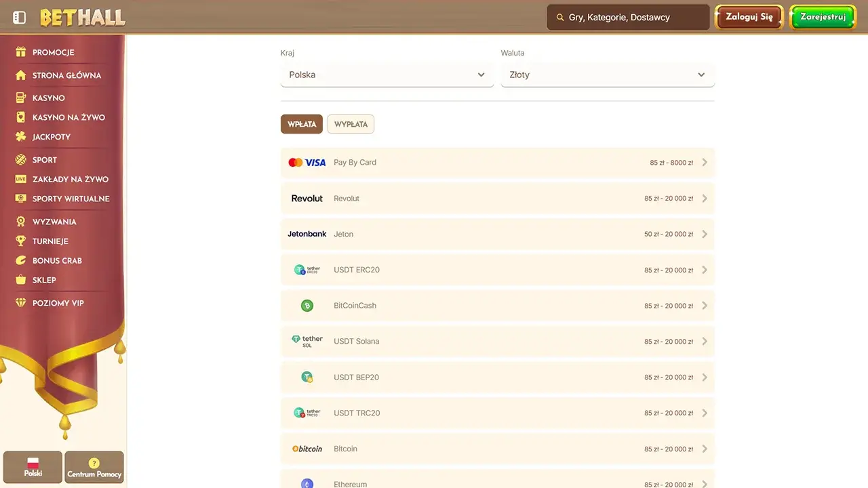Click the green Zarejestruj button
The width and height of the screenshot is (868, 488).
(x=823, y=17)
